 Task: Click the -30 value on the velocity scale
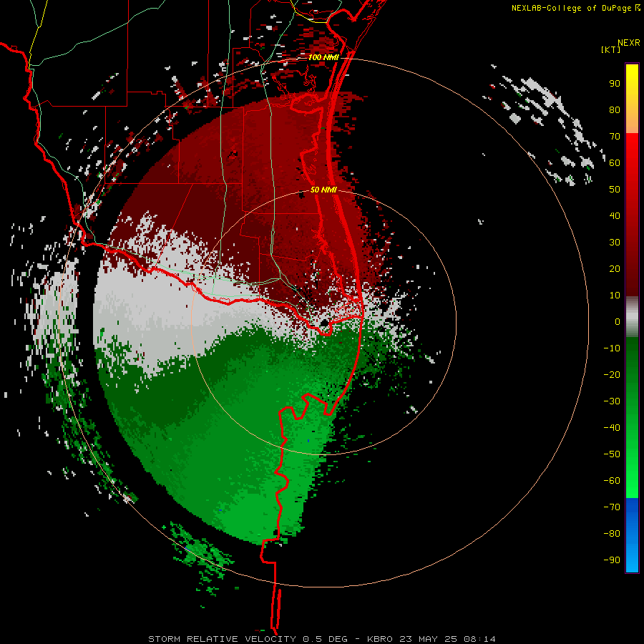pos(612,401)
